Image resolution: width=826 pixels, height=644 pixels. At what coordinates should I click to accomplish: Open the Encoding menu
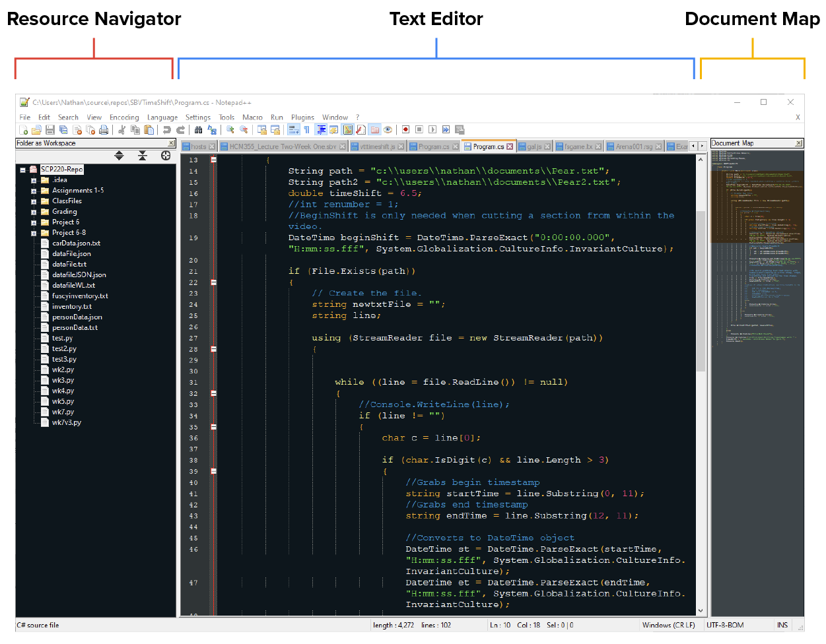pyautogui.click(x=124, y=117)
